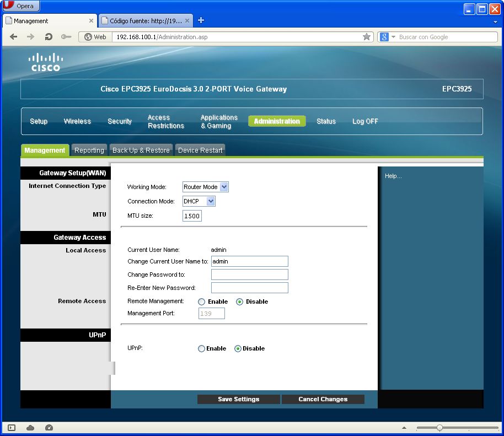Open the Connection Mode dropdown

199,201
